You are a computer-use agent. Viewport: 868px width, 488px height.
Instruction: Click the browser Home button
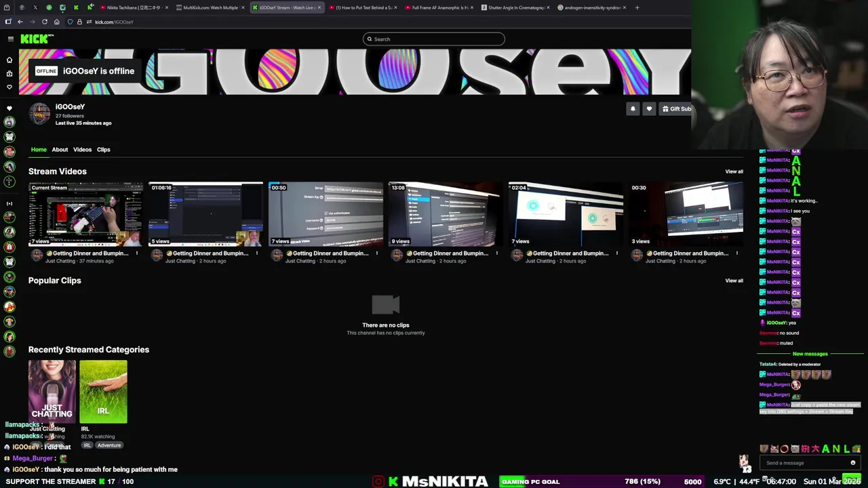[x=56, y=22]
